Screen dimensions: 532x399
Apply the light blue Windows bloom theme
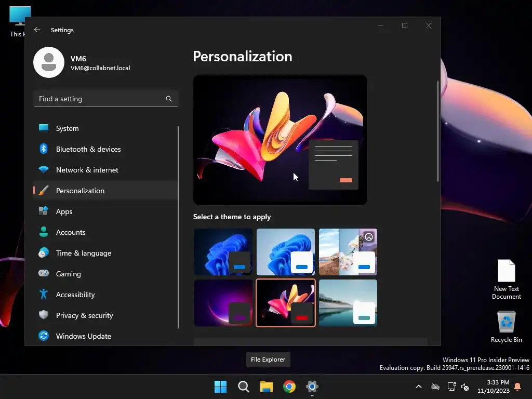coord(286,252)
